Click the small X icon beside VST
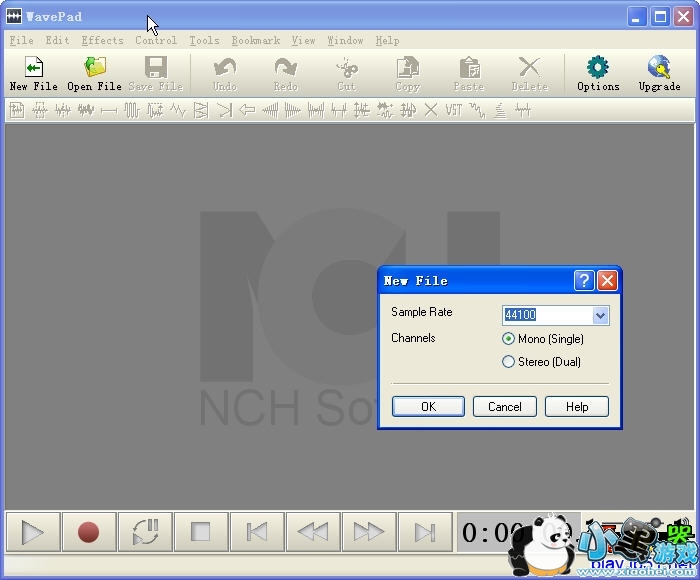Image resolution: width=700 pixels, height=580 pixels. (x=431, y=110)
